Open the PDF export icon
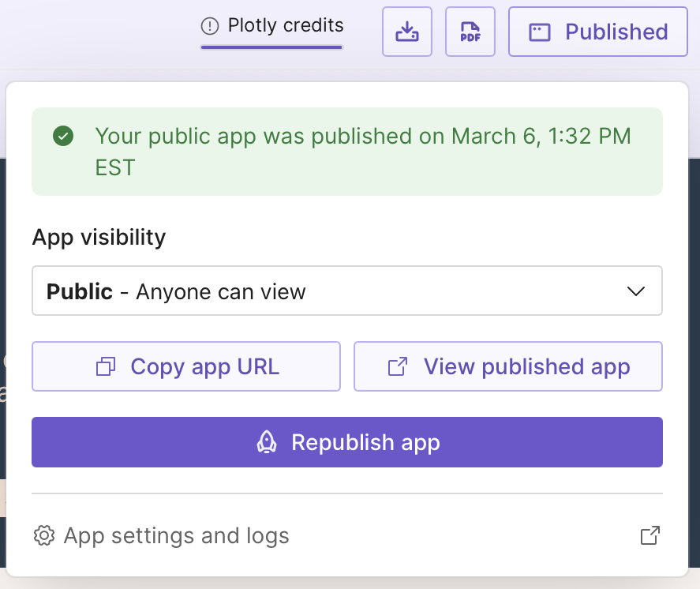The height and width of the screenshot is (589, 700). click(x=470, y=32)
